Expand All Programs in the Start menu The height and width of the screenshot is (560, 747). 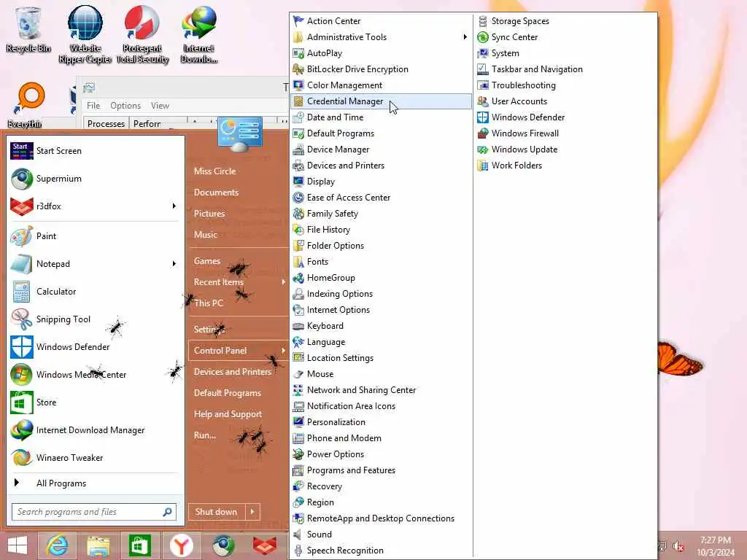[61, 483]
